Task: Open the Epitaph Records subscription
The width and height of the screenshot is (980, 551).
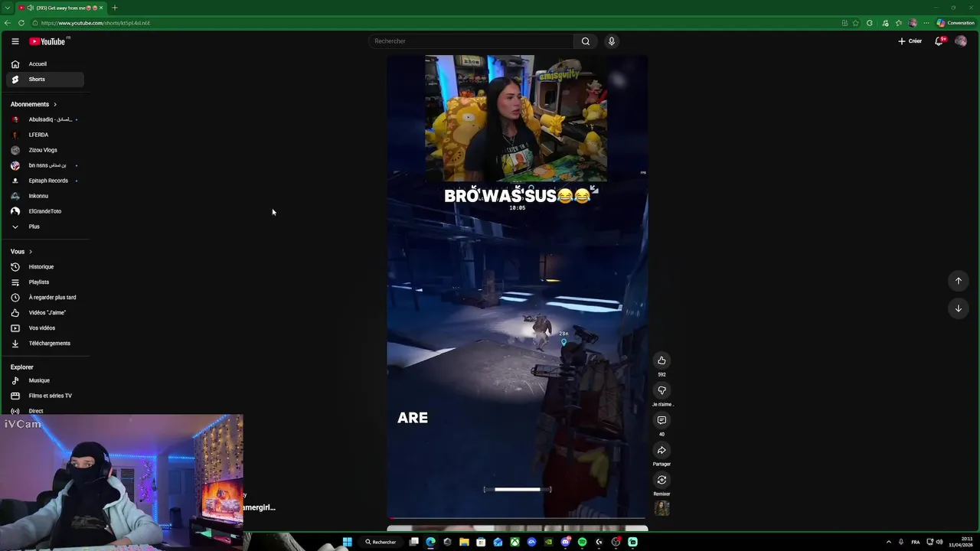Action: [45, 181]
